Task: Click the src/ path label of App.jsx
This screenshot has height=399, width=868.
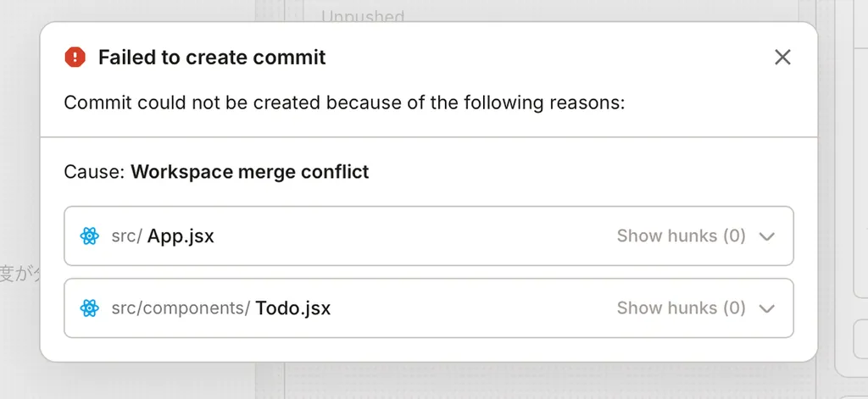Action: [126, 236]
